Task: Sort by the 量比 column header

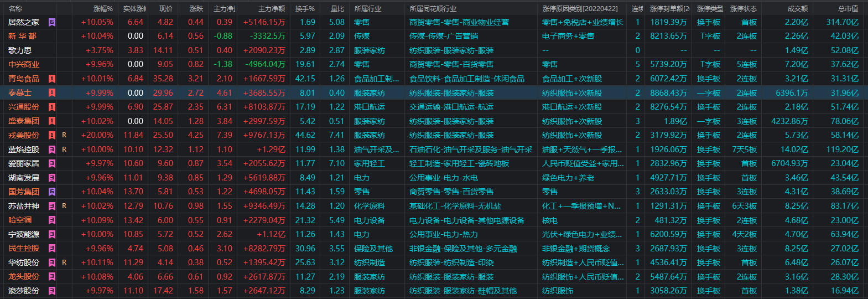Action: tap(337, 8)
